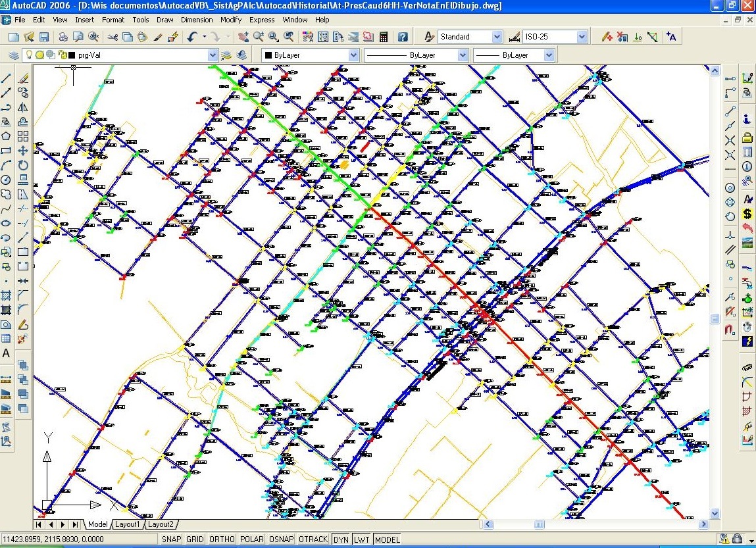
Task: Open the Layer Properties Manager icon
Action: [15, 55]
